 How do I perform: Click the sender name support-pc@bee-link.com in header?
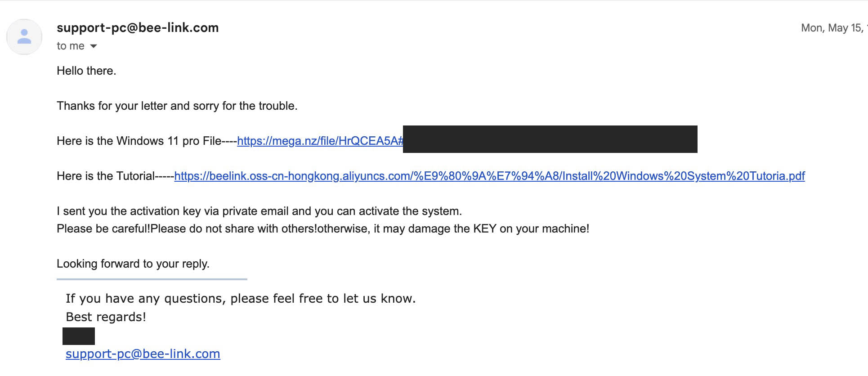138,28
